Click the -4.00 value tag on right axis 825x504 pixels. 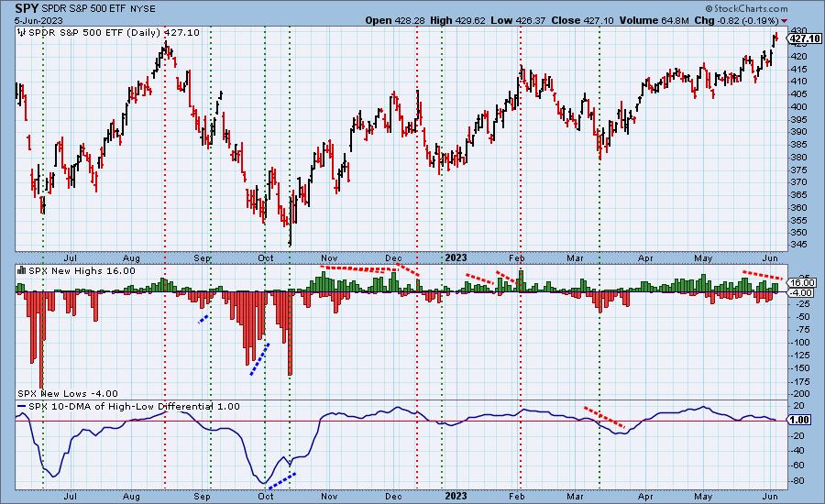[x=801, y=292]
